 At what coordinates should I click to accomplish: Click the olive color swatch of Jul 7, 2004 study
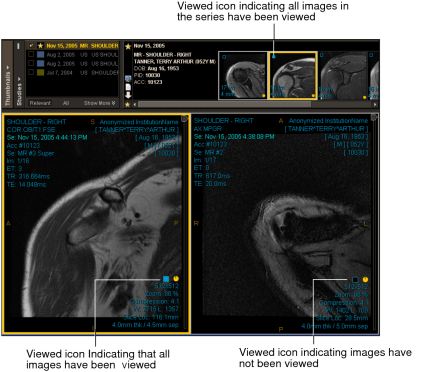coord(40,72)
